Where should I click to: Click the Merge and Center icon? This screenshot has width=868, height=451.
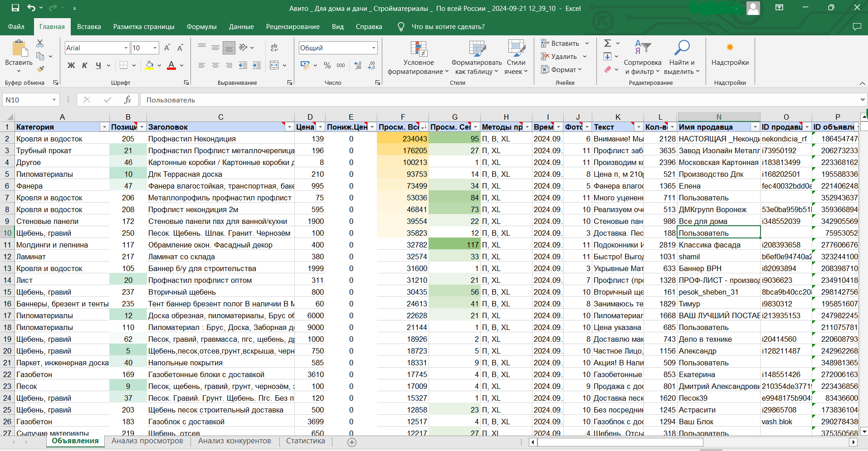274,65
